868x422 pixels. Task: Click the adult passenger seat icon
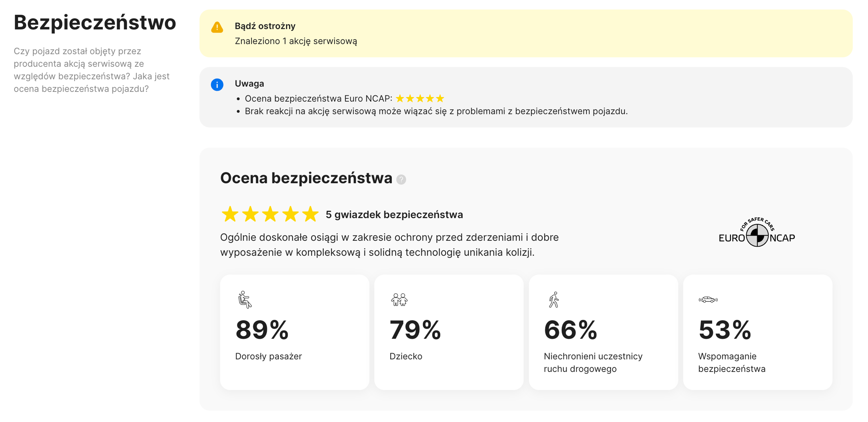[245, 299]
